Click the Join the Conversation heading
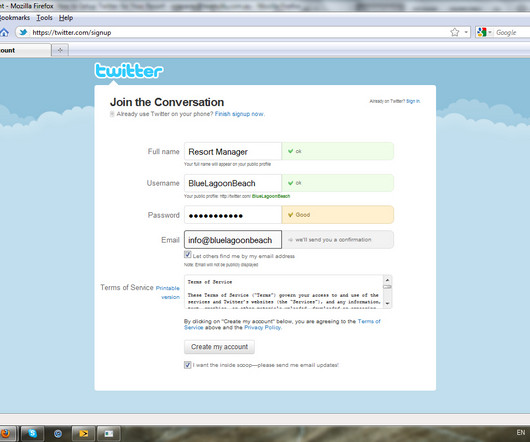 167,102
